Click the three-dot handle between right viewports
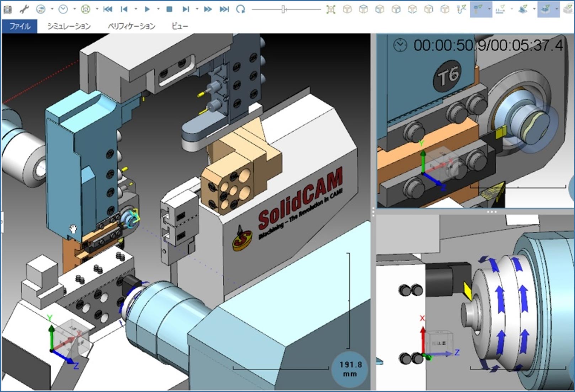The image size is (575, 392). tap(492, 212)
